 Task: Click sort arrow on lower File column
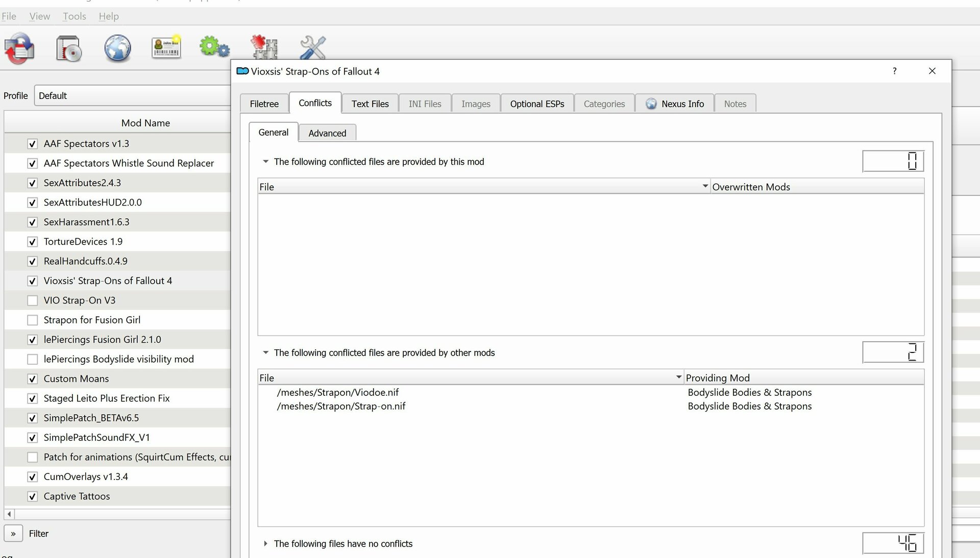[x=678, y=377]
